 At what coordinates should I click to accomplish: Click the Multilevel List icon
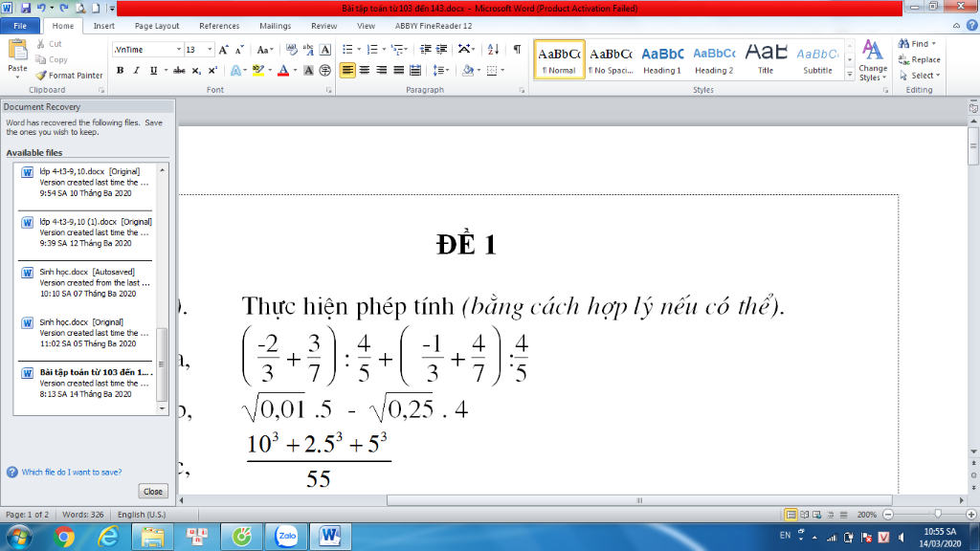397,50
